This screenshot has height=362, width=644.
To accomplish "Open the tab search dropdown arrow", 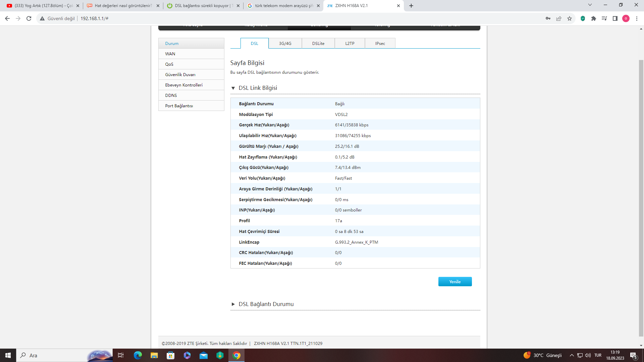I will click(590, 5).
